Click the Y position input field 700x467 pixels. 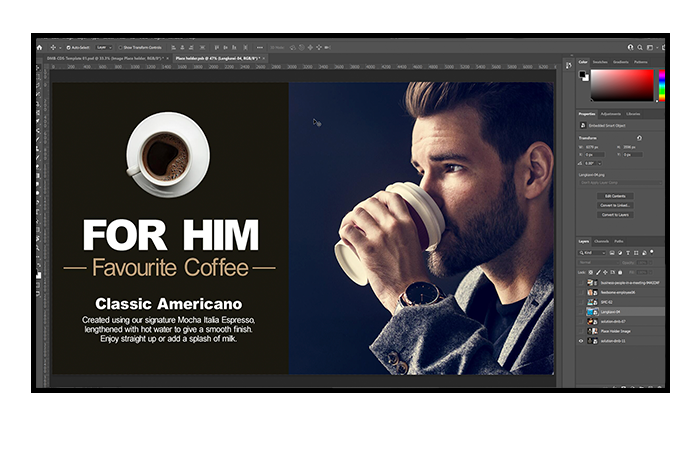pos(633,154)
